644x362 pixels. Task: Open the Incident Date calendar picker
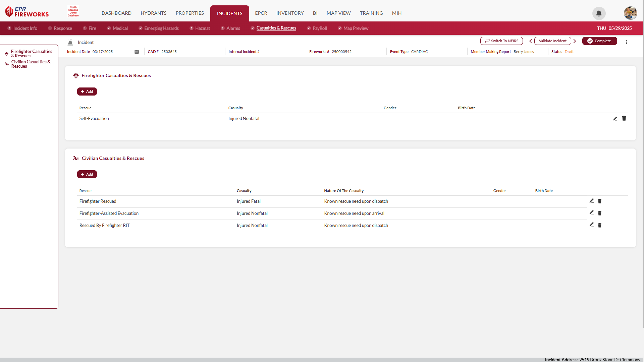pos(137,52)
